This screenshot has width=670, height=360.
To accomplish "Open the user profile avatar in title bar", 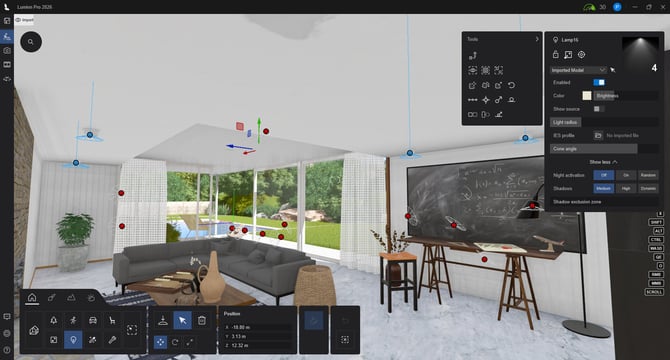I will [x=617, y=7].
